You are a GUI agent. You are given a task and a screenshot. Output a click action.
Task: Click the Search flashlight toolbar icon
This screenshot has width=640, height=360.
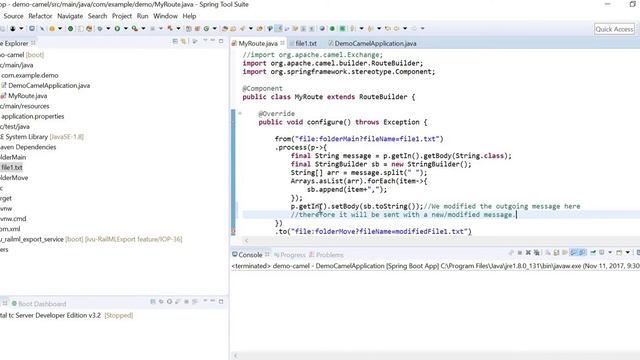click(242, 29)
